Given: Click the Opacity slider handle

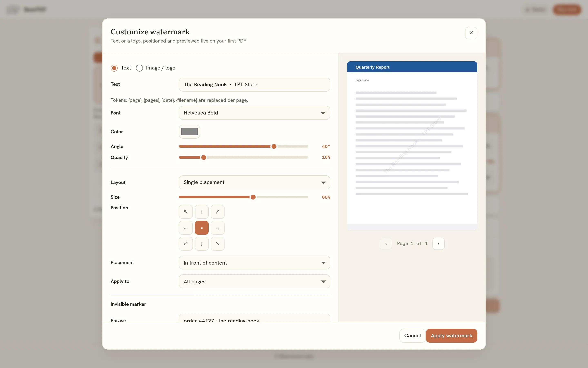Looking at the screenshot, I should click(204, 157).
